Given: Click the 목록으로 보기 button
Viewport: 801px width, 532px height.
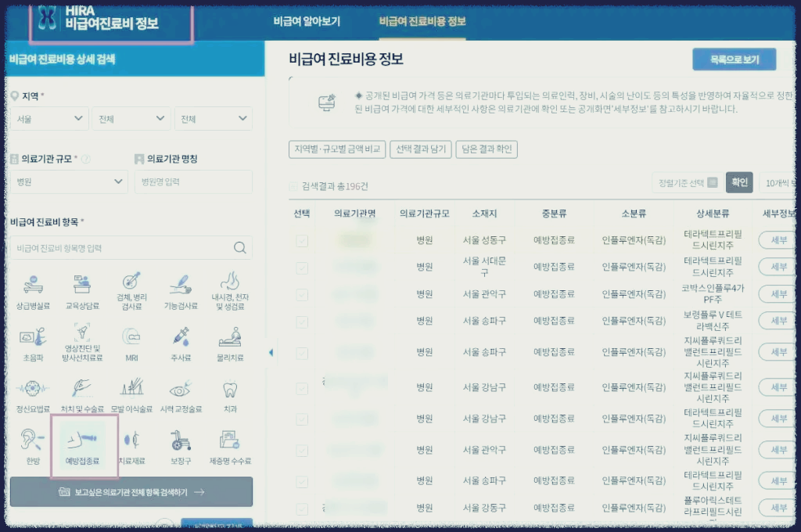Looking at the screenshot, I should point(734,59).
